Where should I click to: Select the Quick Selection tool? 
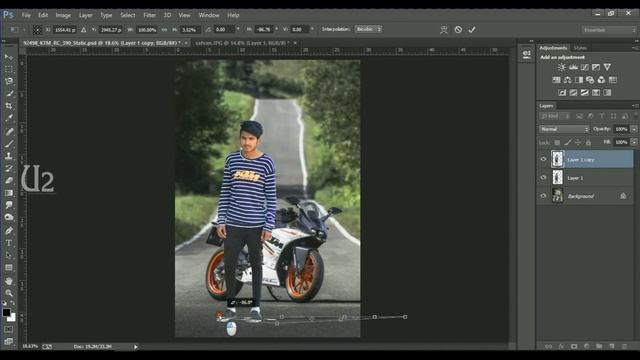coord(9,93)
